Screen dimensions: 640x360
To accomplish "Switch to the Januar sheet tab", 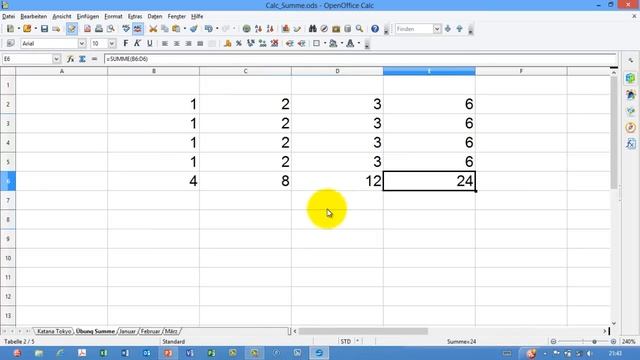I will [127, 331].
